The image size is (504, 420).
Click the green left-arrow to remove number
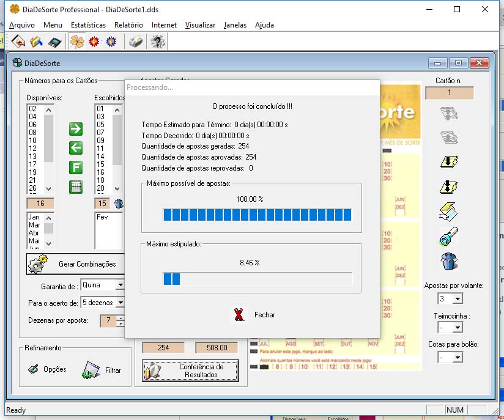[76, 147]
